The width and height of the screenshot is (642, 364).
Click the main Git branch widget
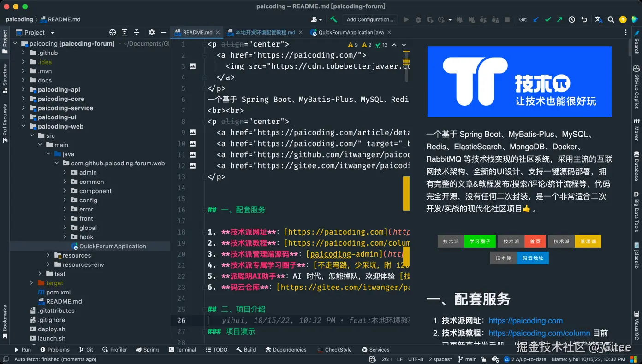[x=467, y=359]
